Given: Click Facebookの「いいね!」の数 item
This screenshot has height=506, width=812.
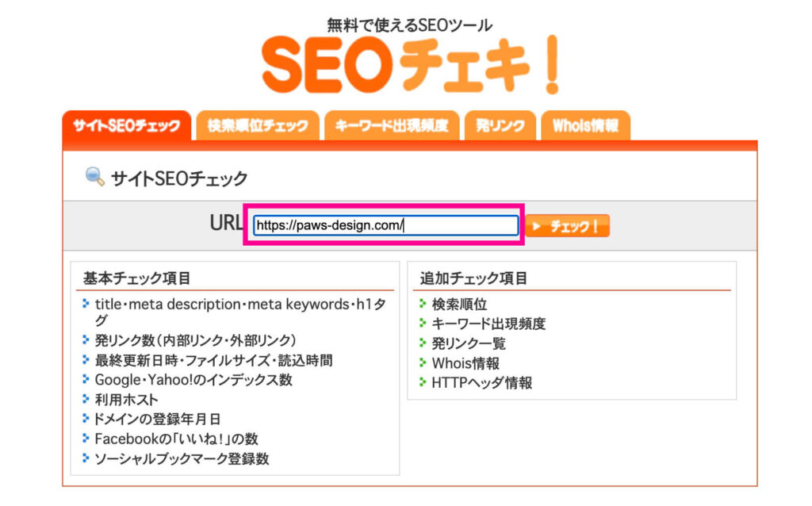Looking at the screenshot, I should [x=176, y=439].
